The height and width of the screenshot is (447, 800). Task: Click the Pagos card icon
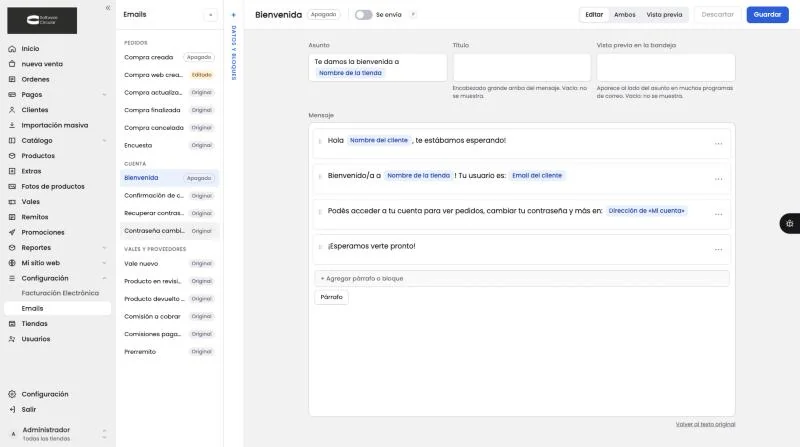click(x=12, y=94)
